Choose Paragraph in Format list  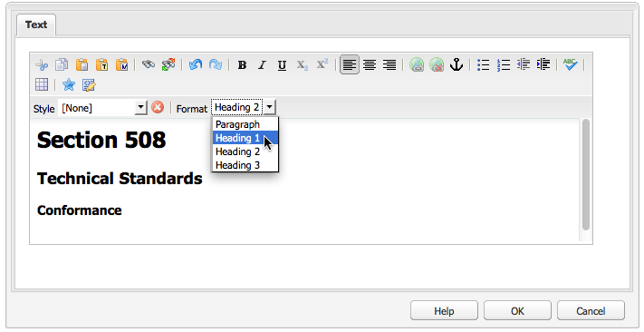tap(245, 124)
